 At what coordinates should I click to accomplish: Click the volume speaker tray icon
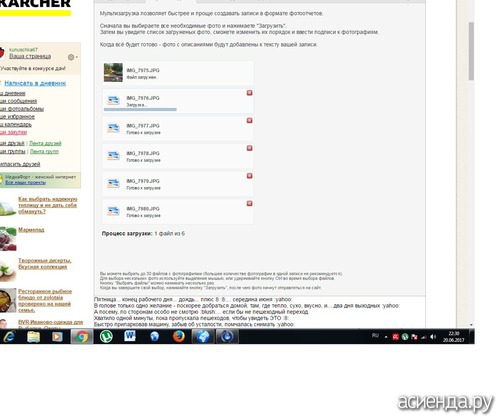433,337
